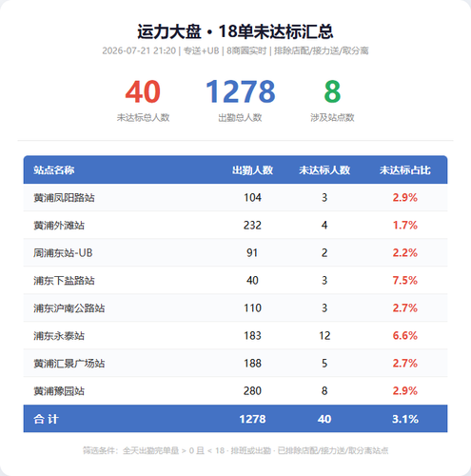
Task: Select the 未达标总人数 label
Action: tap(143, 118)
